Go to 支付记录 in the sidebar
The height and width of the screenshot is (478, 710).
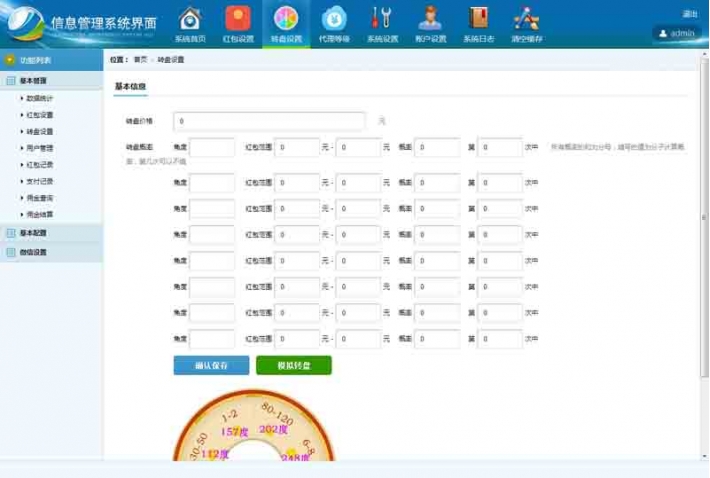[x=40, y=181]
